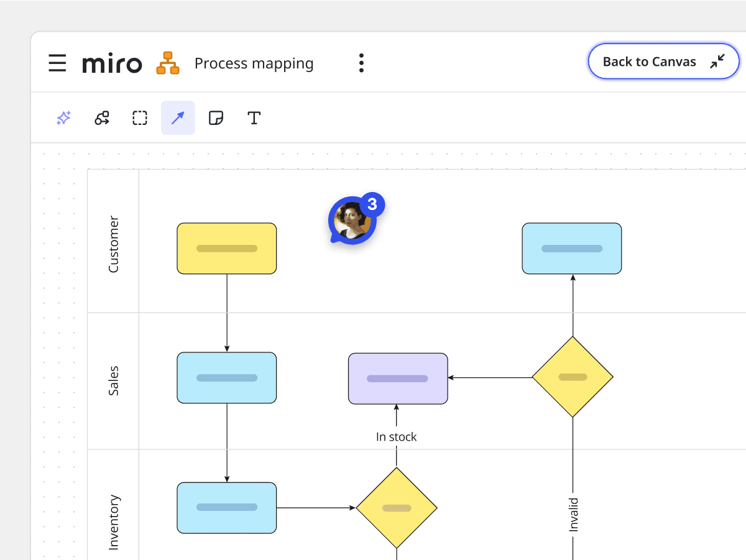Click the In stock connector label
Screen dimensions: 746x560
tap(396, 437)
